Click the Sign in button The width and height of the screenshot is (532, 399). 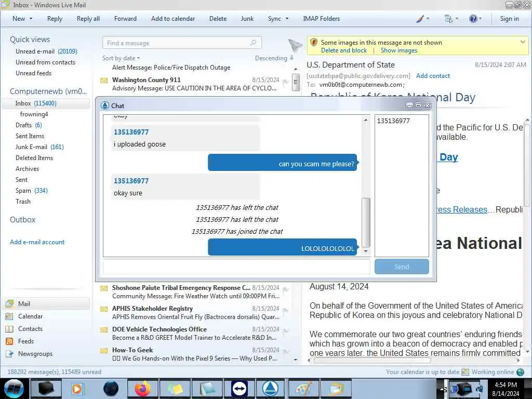tap(509, 19)
